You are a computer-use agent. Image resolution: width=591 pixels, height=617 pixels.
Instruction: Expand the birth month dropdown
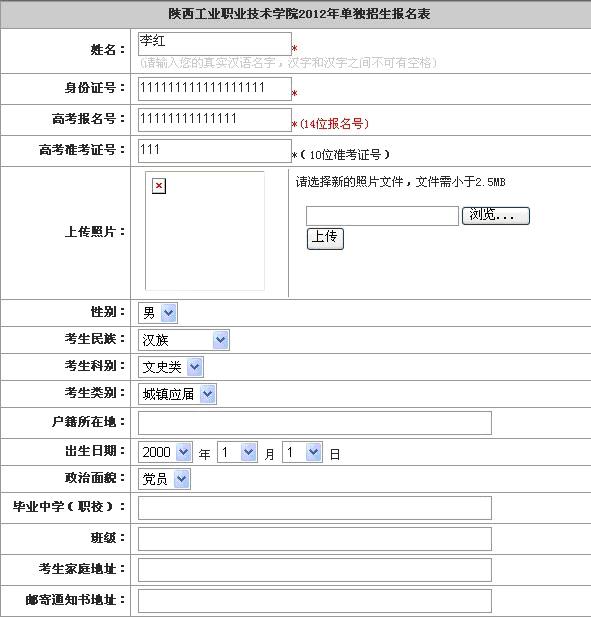237,452
